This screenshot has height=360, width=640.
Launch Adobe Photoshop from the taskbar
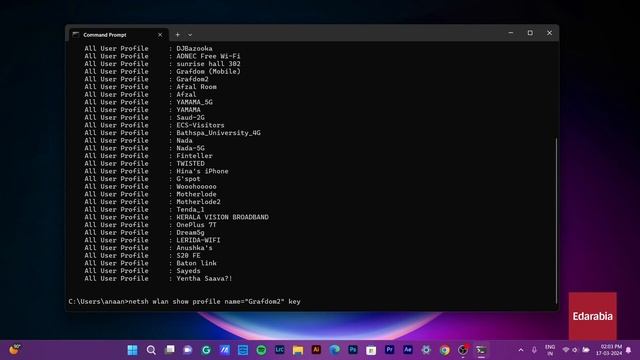[353, 350]
